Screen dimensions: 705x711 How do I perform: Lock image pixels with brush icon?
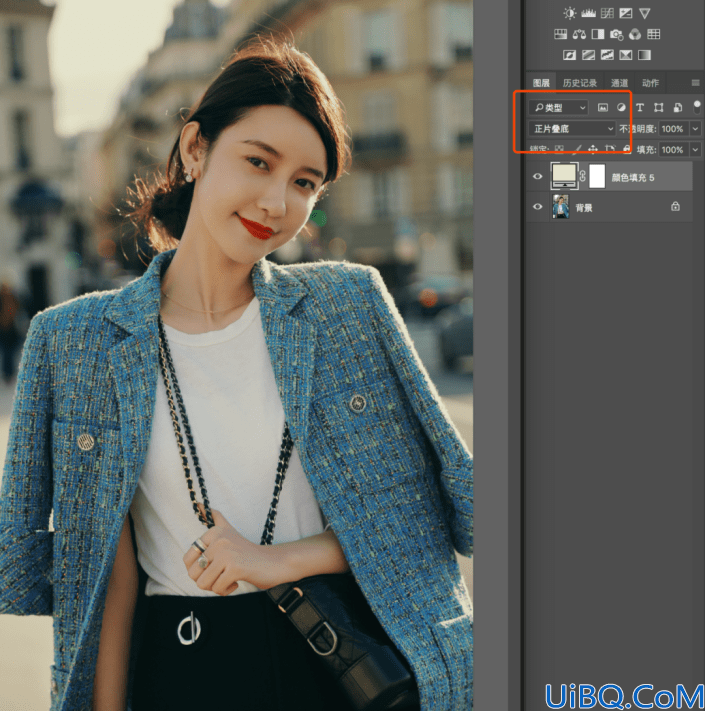577,149
